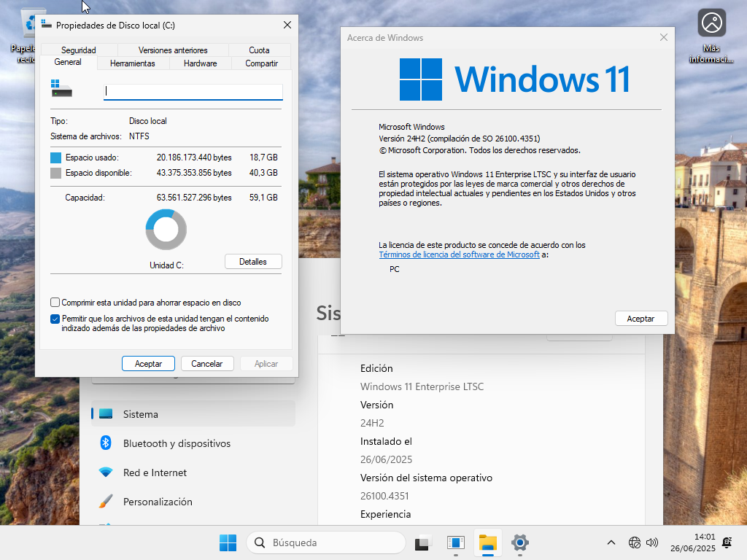Open Términos de licencia del software link
The height and width of the screenshot is (560, 747).
[460, 254]
